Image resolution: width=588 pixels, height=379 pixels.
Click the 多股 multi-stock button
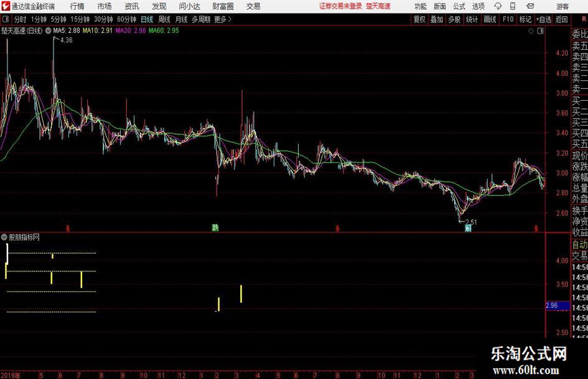pos(454,19)
